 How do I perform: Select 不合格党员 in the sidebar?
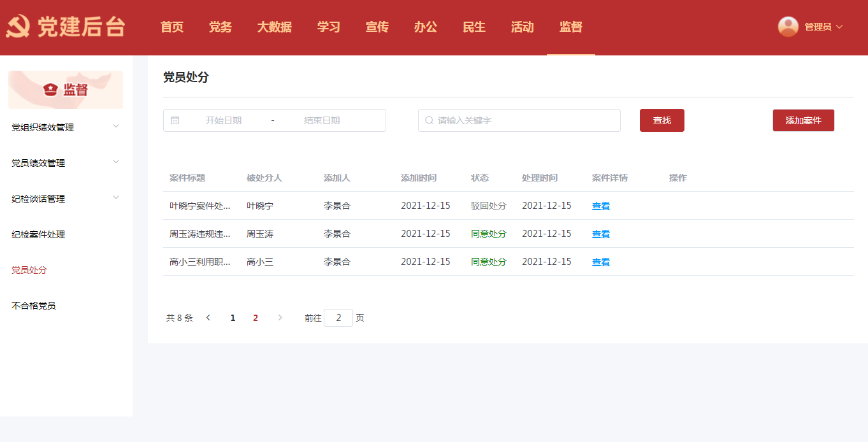(x=34, y=306)
